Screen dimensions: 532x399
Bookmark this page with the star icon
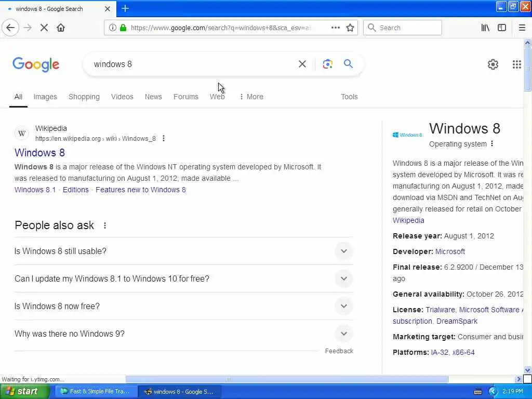[350, 28]
